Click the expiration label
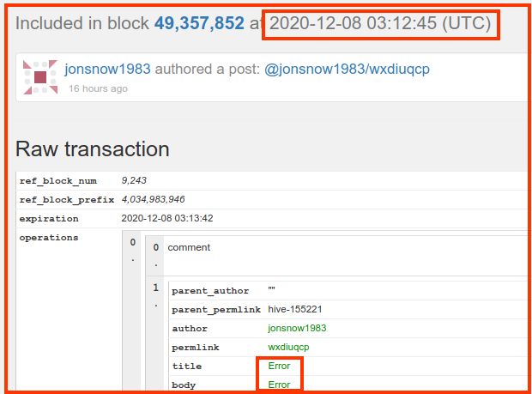 [x=49, y=219]
